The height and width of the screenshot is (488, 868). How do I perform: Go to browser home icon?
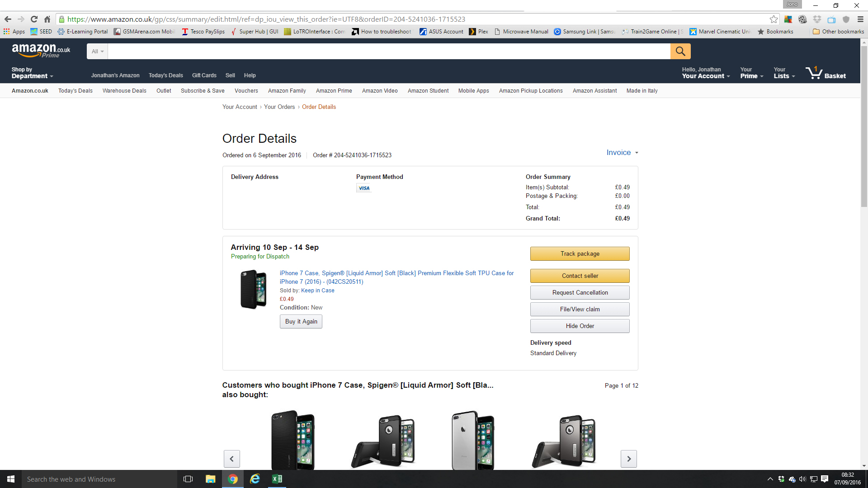click(47, 19)
